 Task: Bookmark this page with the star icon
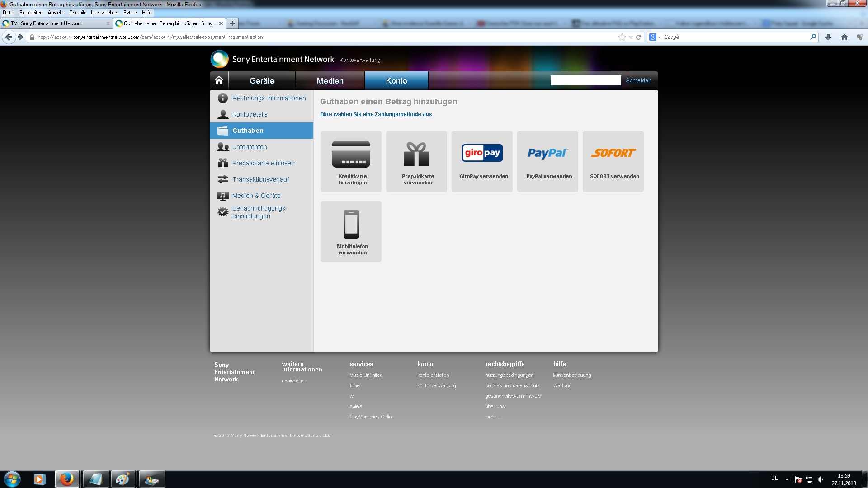pos(622,37)
